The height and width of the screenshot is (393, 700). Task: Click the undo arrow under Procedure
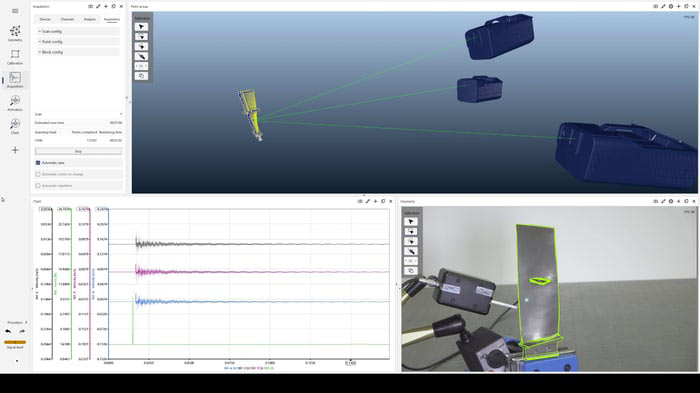(8, 331)
